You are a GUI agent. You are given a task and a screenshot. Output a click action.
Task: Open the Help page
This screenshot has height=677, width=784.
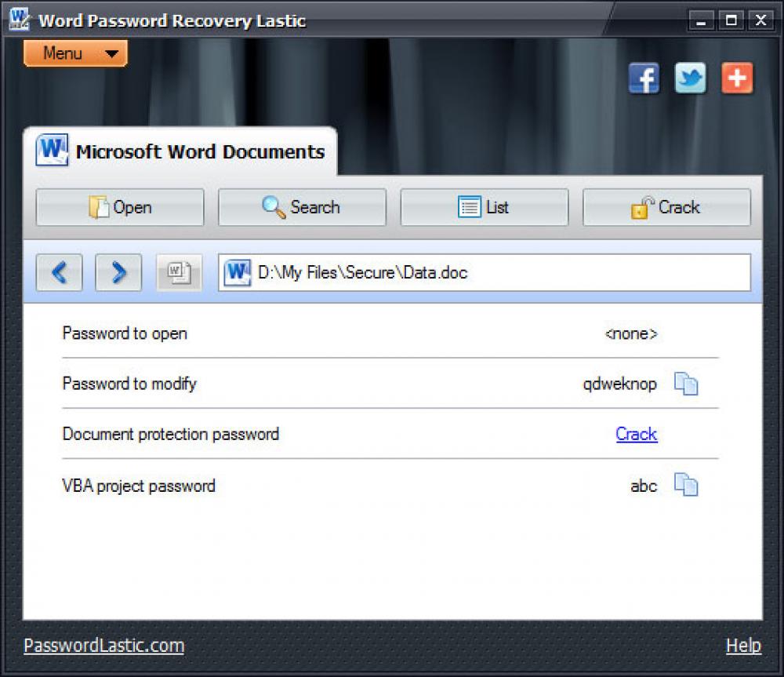click(744, 645)
